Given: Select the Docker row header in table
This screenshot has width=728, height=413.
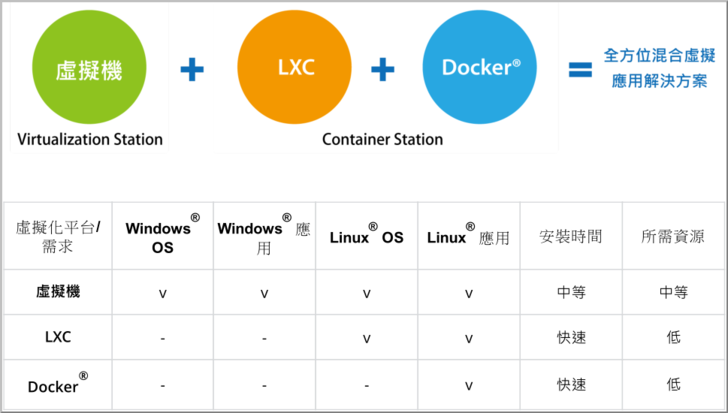Looking at the screenshot, I should coord(58,385).
